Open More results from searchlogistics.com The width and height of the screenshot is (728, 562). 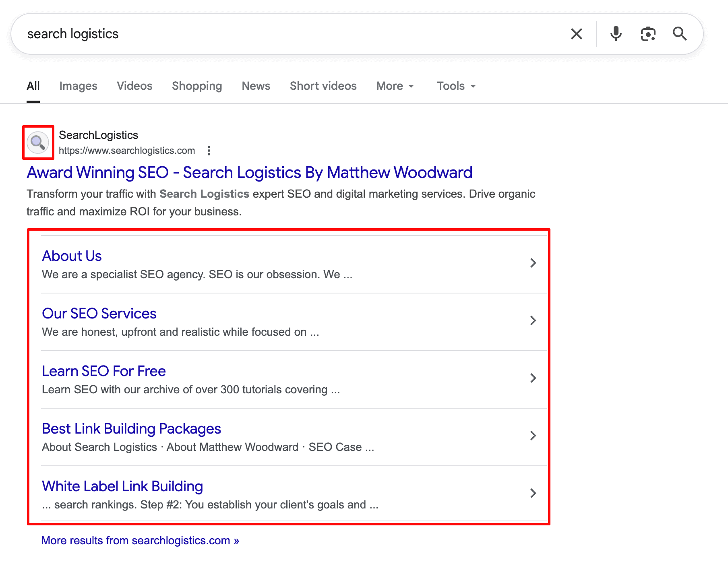[x=140, y=540]
